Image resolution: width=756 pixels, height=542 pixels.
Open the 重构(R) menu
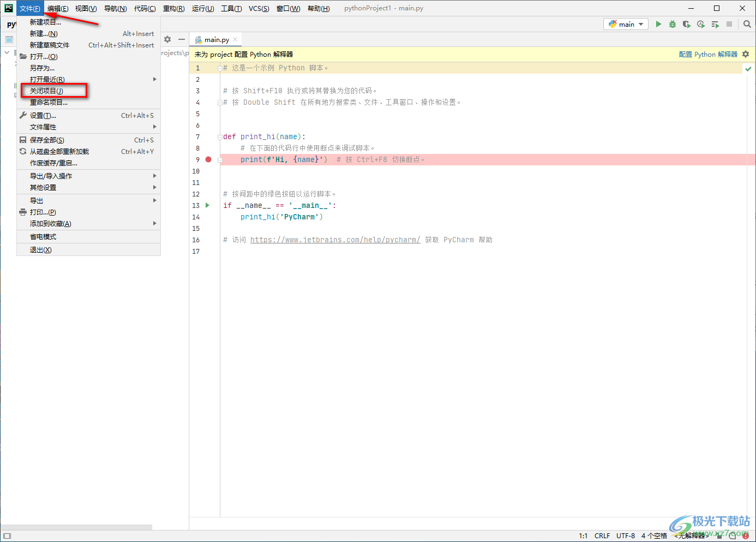174,8
